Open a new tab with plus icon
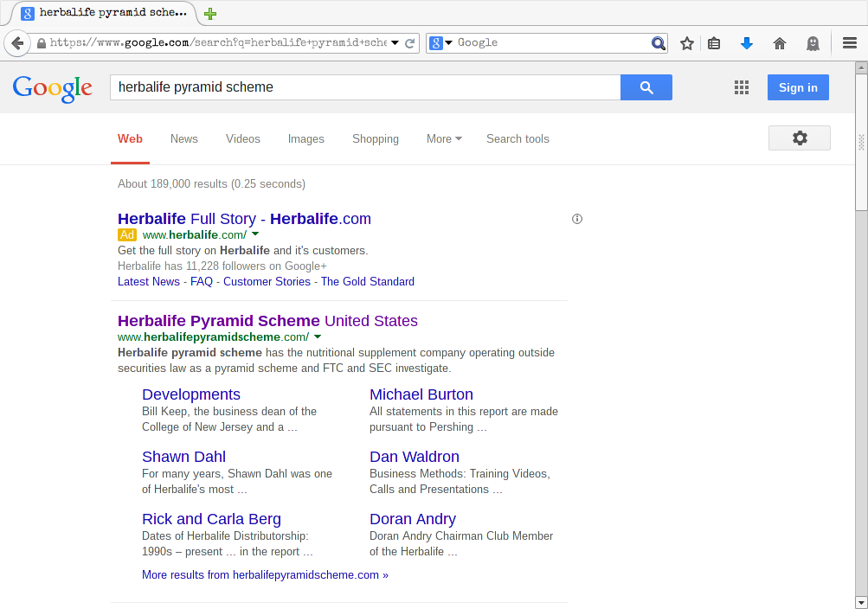Viewport: 868px width, 609px height. [x=210, y=14]
